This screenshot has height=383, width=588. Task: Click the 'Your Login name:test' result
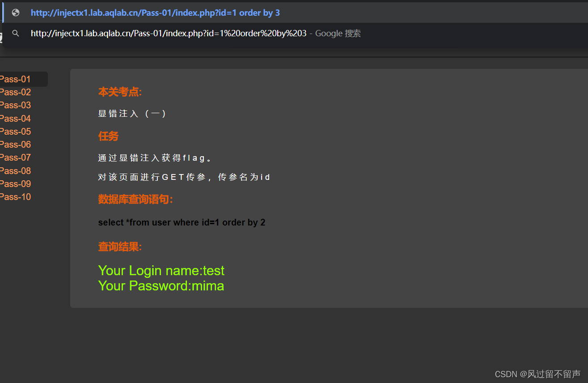tap(161, 271)
